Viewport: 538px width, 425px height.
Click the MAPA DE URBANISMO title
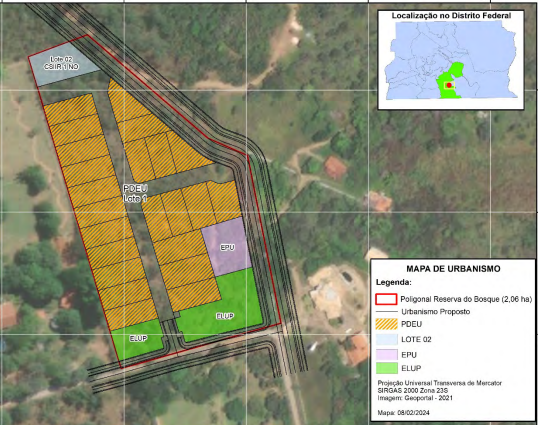[453, 269]
